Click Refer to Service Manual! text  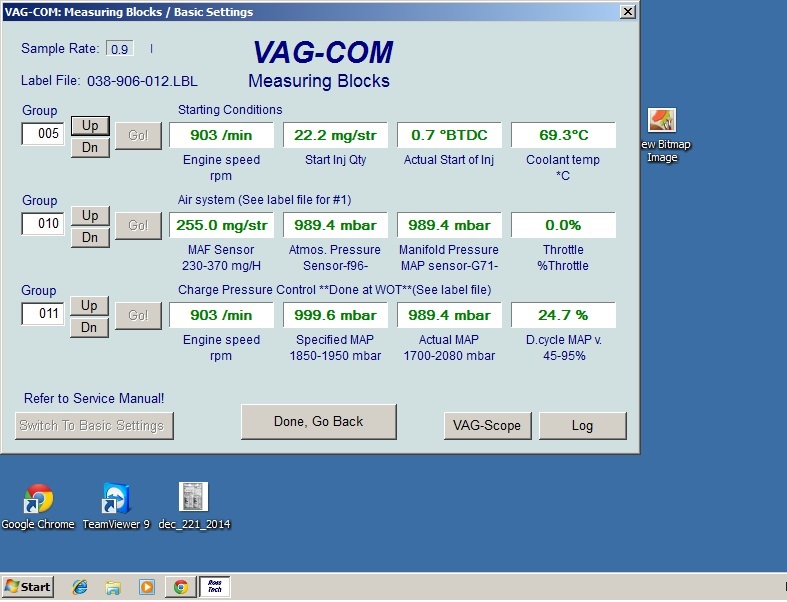pyautogui.click(x=94, y=399)
